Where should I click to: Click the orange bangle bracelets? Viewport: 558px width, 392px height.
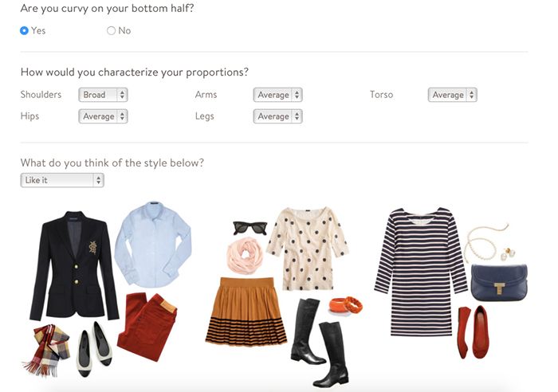pos(345,306)
